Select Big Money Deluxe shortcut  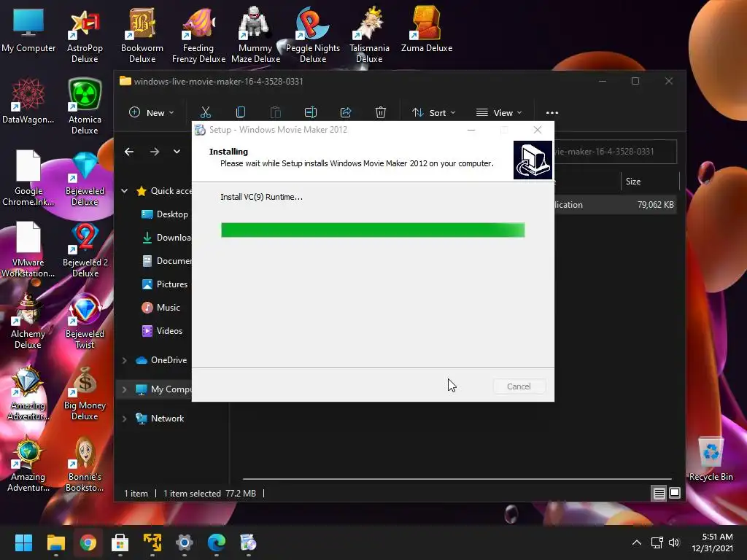tap(85, 392)
